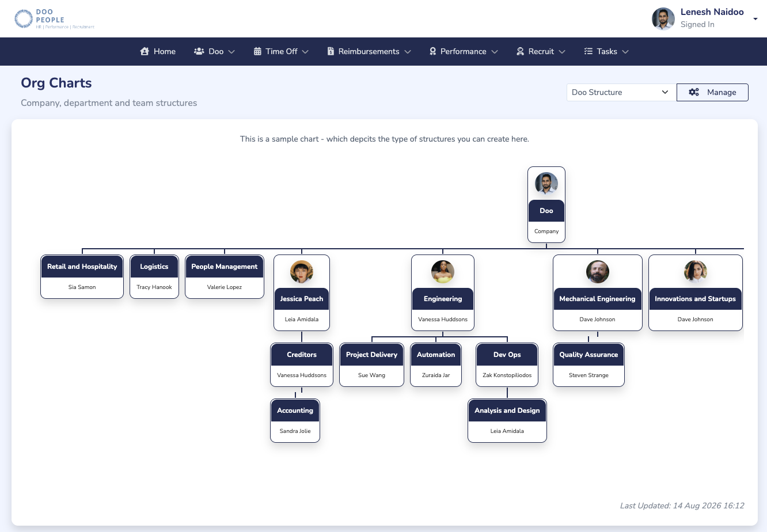Click the Engineering node avatar photo
The height and width of the screenshot is (532, 767).
(443, 272)
